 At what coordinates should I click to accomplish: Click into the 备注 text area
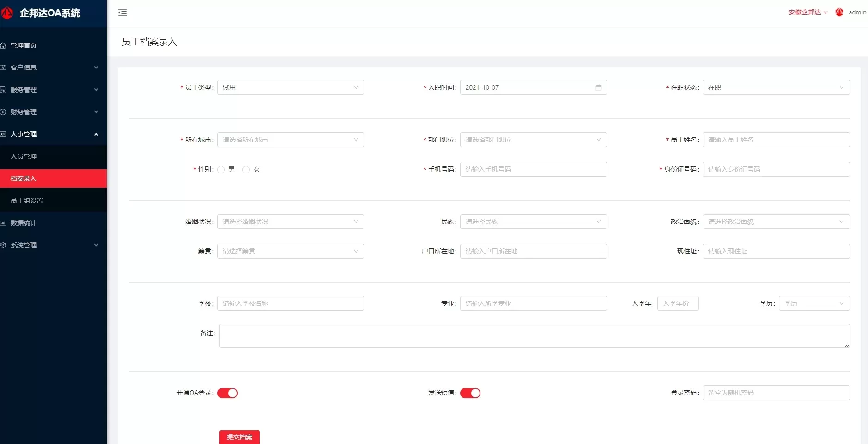click(x=534, y=336)
